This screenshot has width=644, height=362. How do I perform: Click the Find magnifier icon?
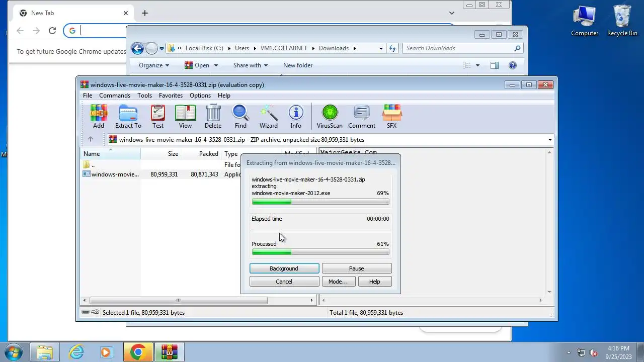[x=240, y=117]
